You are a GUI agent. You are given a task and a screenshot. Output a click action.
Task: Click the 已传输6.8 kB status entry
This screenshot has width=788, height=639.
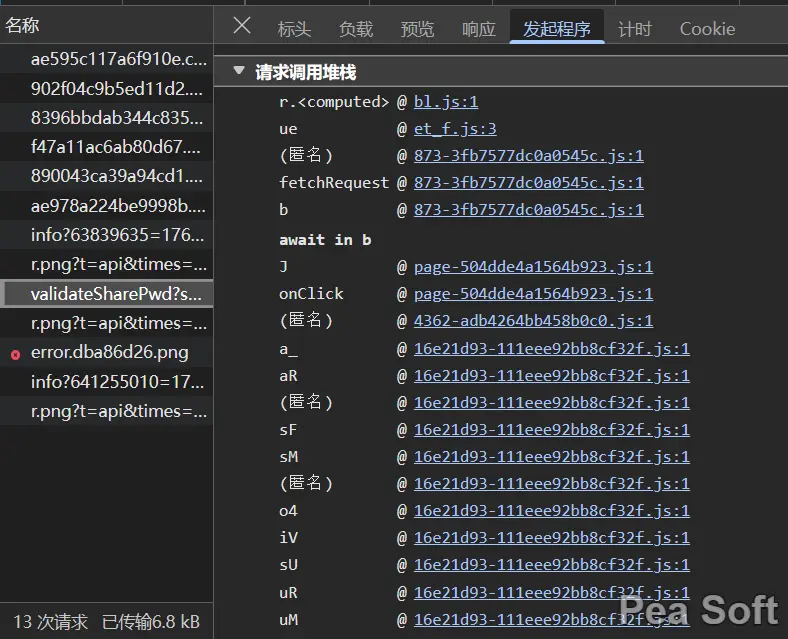(151, 622)
